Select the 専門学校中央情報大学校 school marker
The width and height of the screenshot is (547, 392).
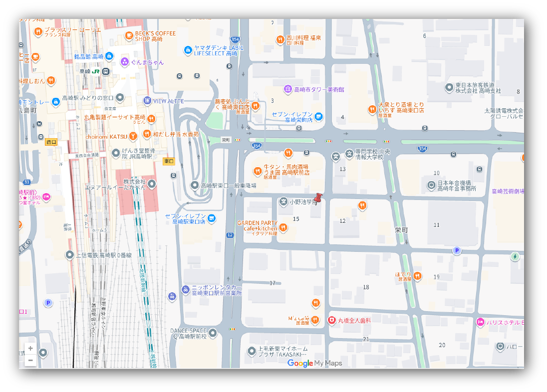(349, 154)
